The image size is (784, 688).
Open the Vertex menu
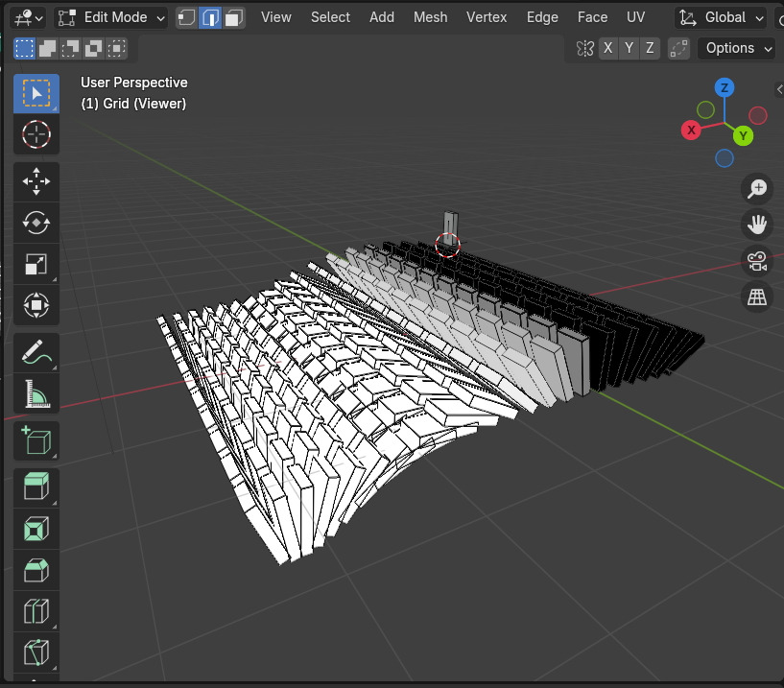pyautogui.click(x=487, y=17)
